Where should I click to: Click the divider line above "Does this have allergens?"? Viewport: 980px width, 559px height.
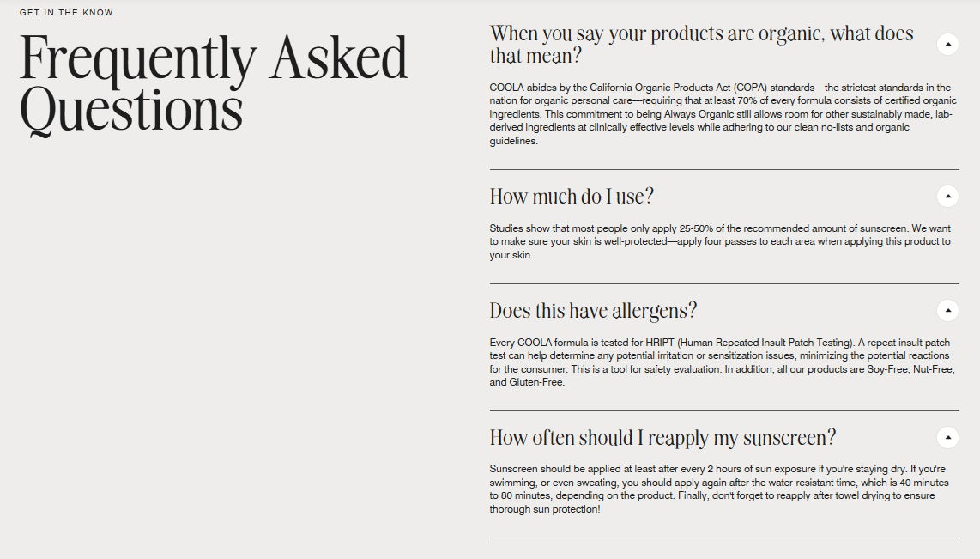pyautogui.click(x=724, y=283)
